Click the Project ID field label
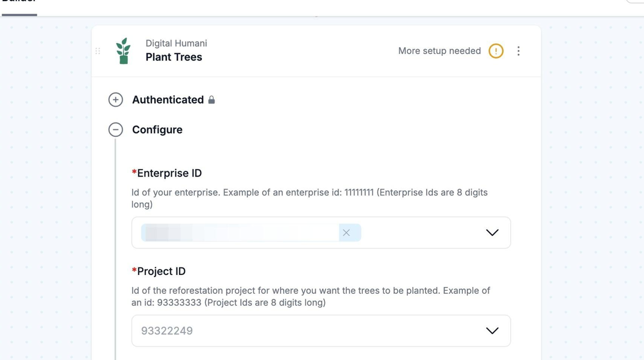This screenshot has height=360, width=644. point(161,271)
